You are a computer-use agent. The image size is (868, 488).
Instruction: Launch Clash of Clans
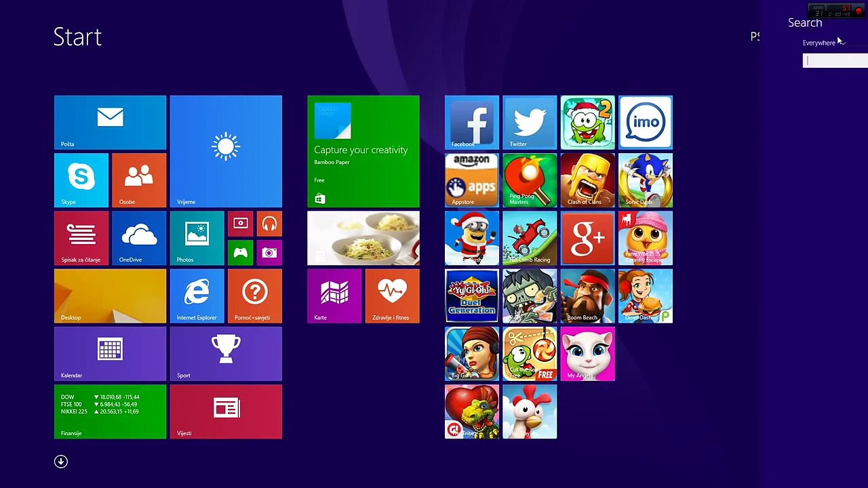pos(588,180)
